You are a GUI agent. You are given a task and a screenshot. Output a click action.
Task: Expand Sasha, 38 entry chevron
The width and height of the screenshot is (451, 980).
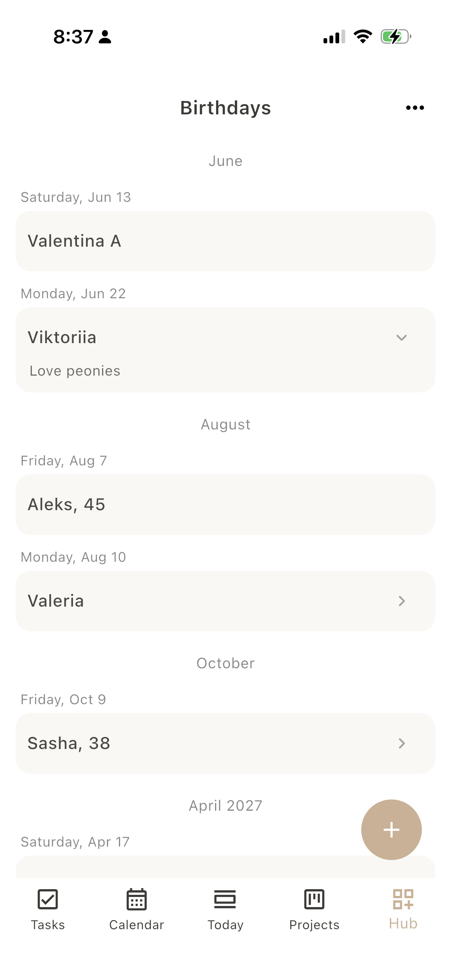coord(402,743)
